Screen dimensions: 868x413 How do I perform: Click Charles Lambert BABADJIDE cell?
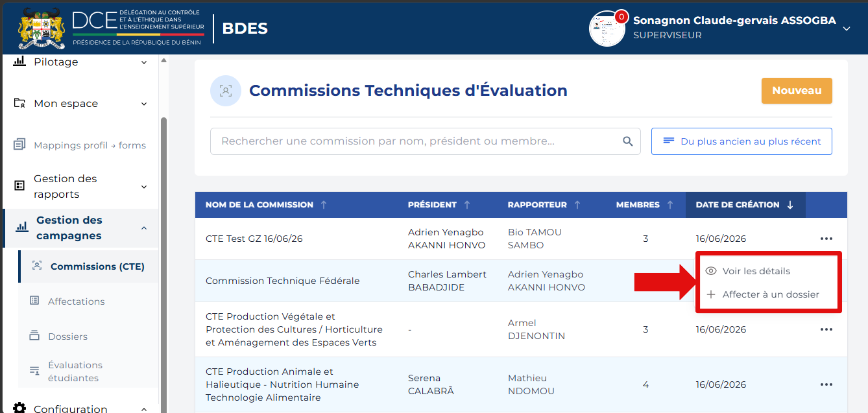click(x=447, y=281)
